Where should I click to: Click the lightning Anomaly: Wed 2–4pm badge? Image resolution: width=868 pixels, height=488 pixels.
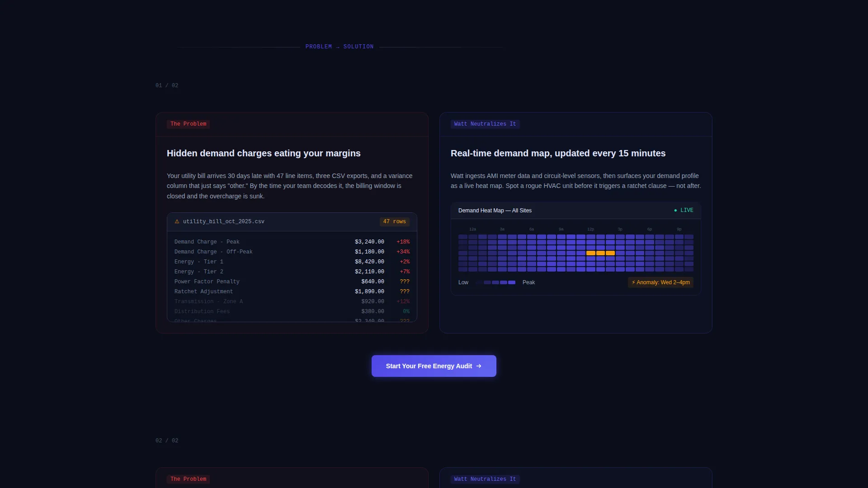660,282
